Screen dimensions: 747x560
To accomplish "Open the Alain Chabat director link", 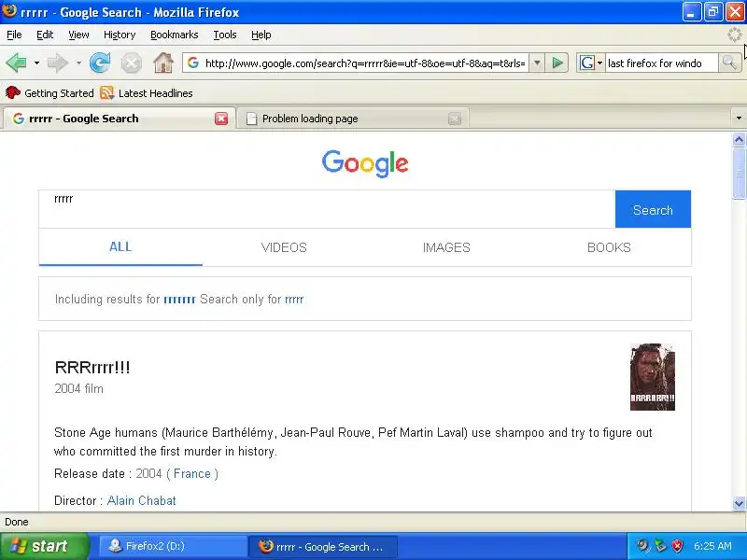I will (x=142, y=500).
